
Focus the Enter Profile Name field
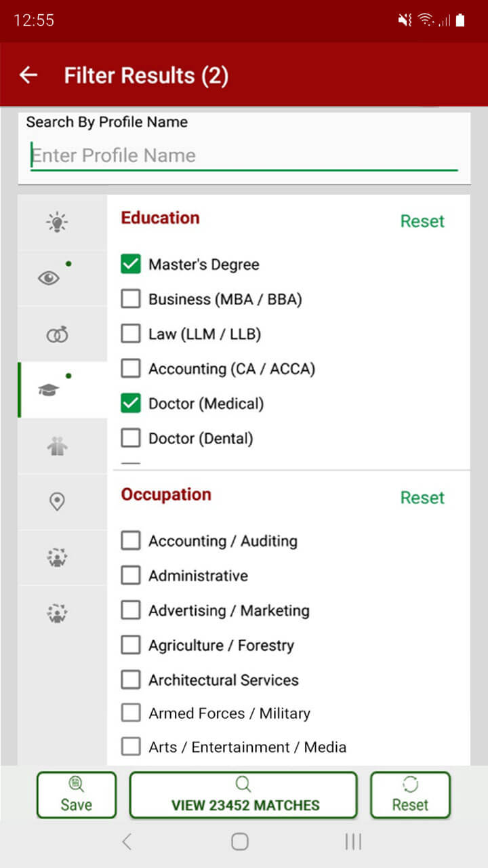[244, 155]
